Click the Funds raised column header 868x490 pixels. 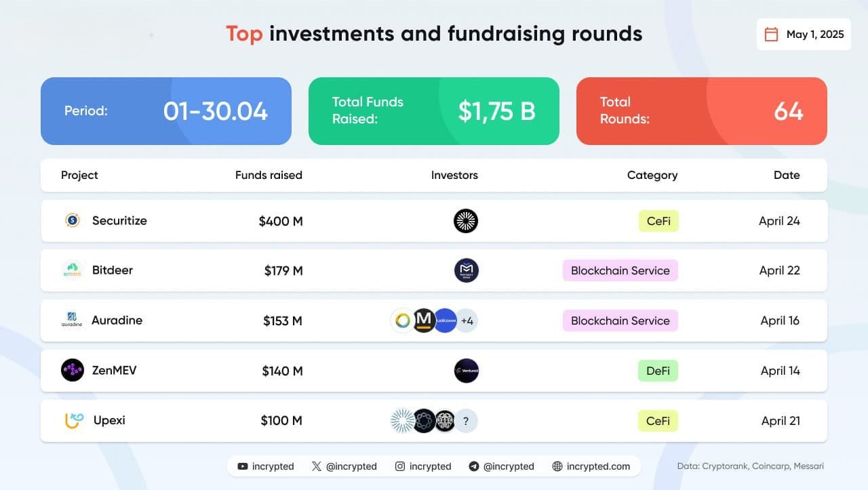click(269, 175)
